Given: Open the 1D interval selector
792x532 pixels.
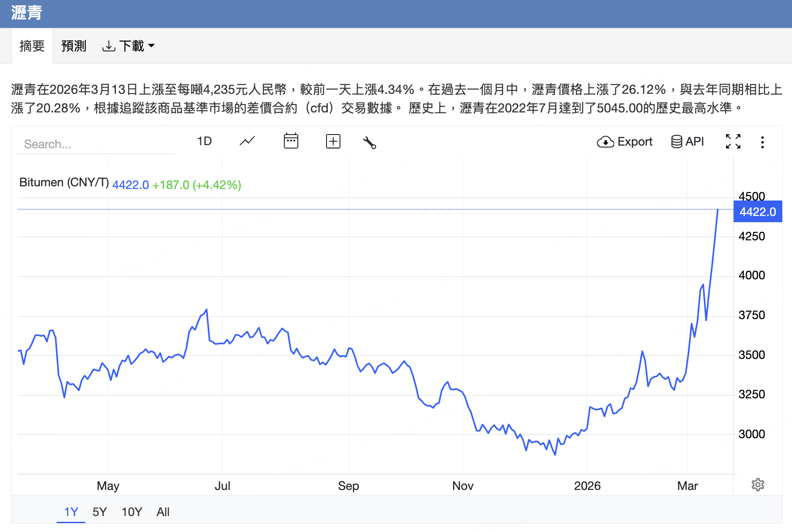Looking at the screenshot, I should (x=204, y=141).
